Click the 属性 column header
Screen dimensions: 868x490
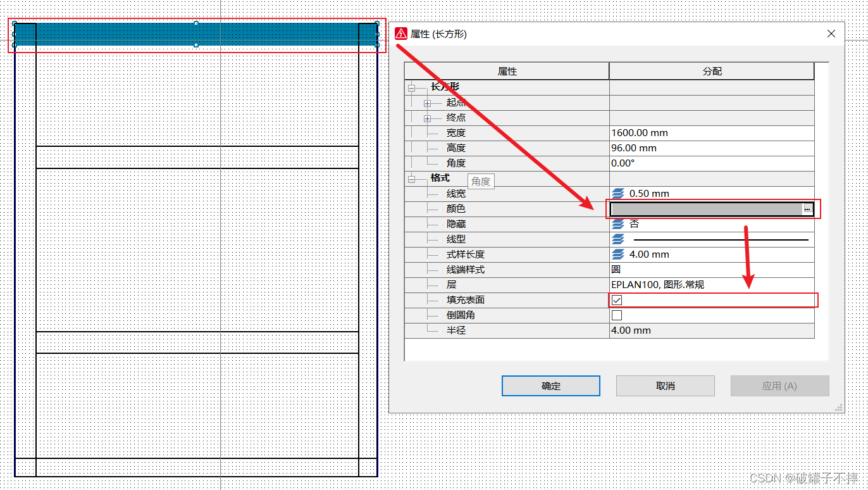click(507, 72)
